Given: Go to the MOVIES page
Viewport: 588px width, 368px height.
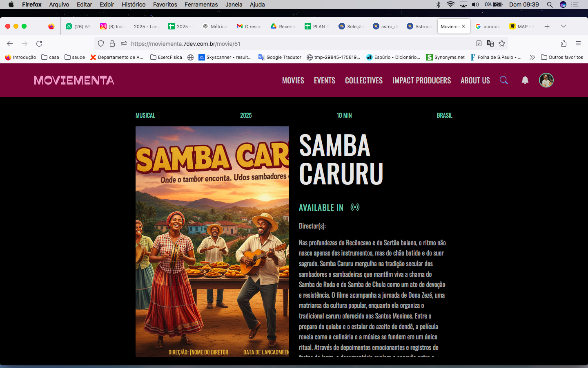Looking at the screenshot, I should [293, 81].
